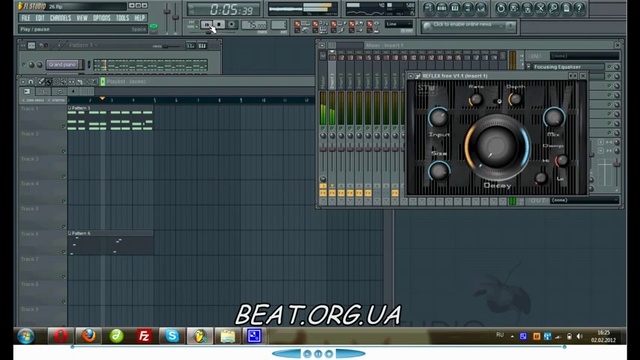This screenshot has width=640, height=360.
Task: Open REFLEX plugin window options arrow
Action: (x=411, y=76)
